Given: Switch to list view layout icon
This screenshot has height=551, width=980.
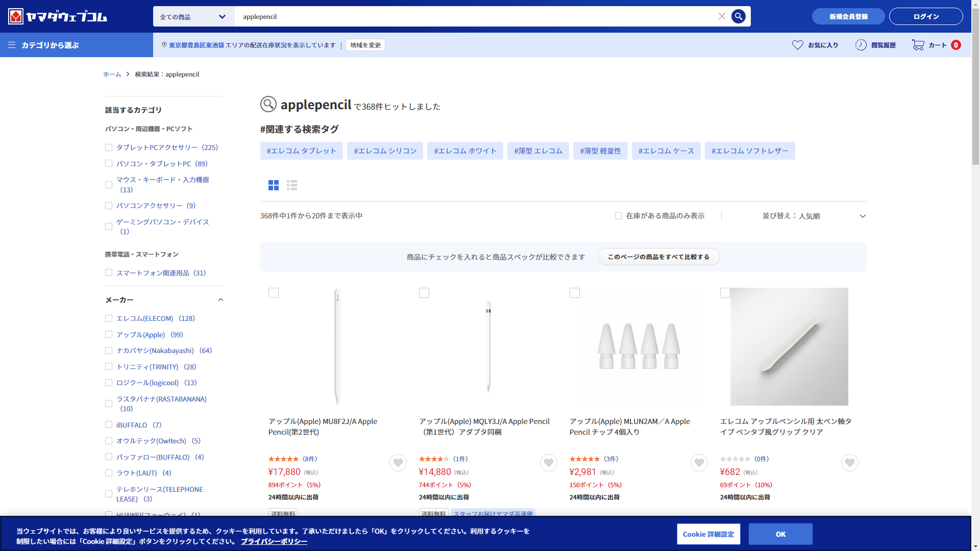Looking at the screenshot, I should click(292, 185).
